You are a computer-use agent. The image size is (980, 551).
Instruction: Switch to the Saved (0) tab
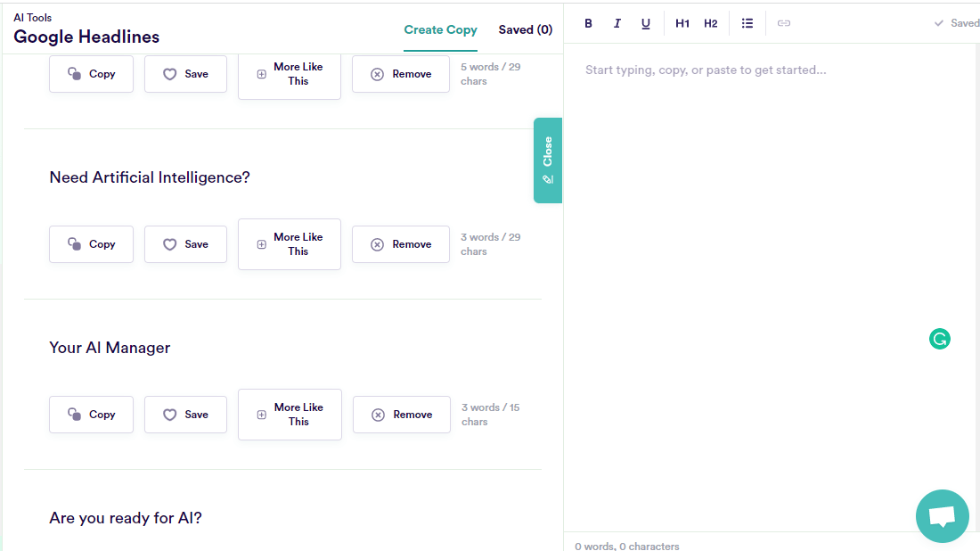pyautogui.click(x=525, y=29)
